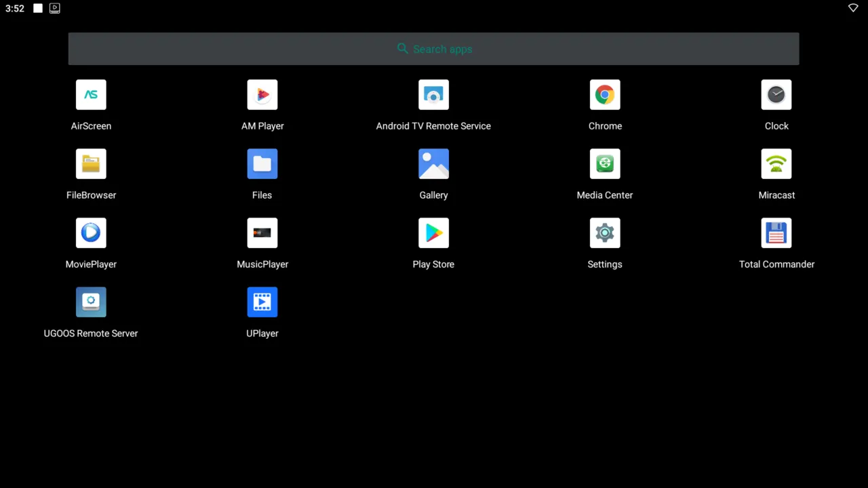Open Android TV Remote Service
The width and height of the screenshot is (868, 488).
tap(433, 95)
